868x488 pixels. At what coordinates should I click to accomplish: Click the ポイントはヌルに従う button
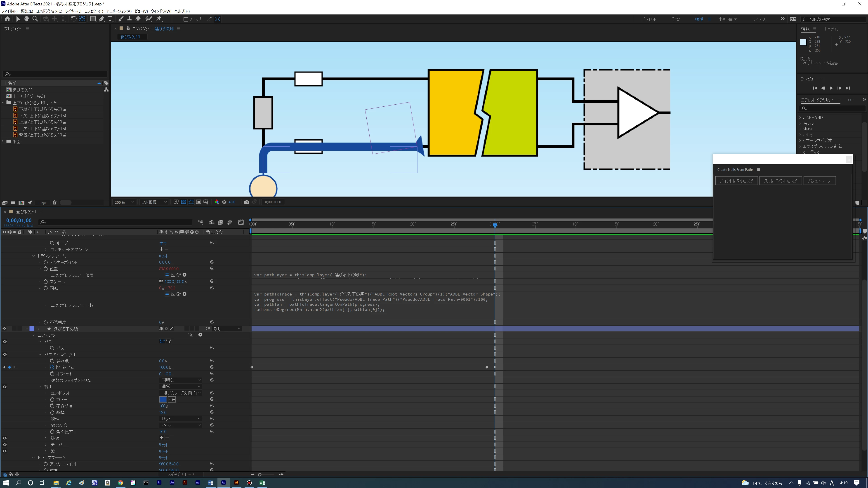[736, 181]
